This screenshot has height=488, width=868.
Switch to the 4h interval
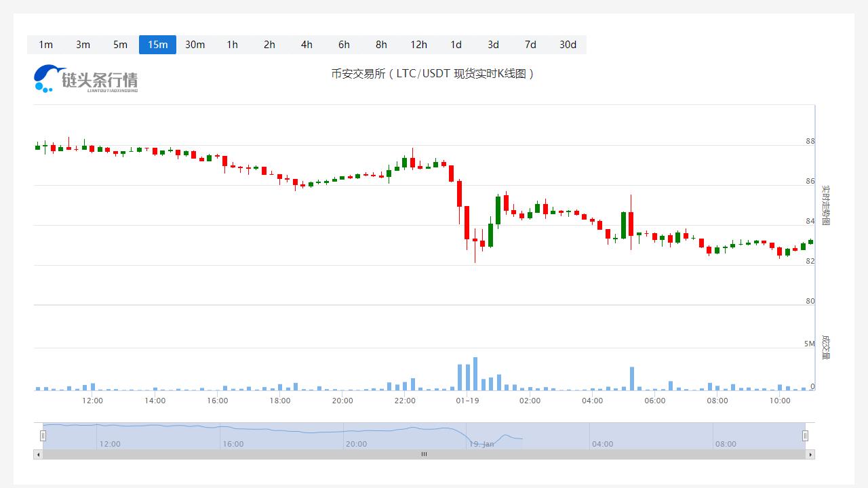(307, 45)
